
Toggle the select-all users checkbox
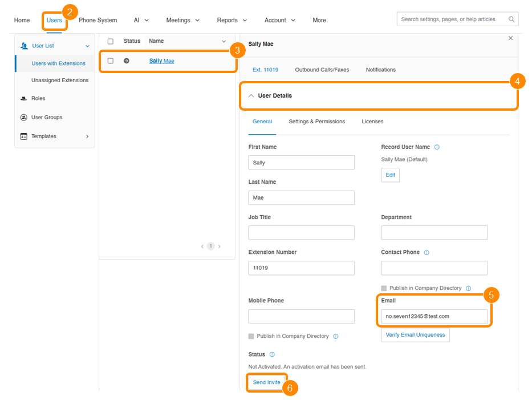(111, 41)
